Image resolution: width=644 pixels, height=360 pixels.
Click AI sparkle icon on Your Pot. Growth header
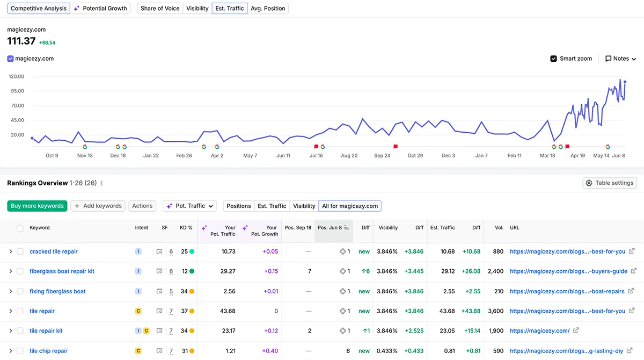click(x=245, y=228)
